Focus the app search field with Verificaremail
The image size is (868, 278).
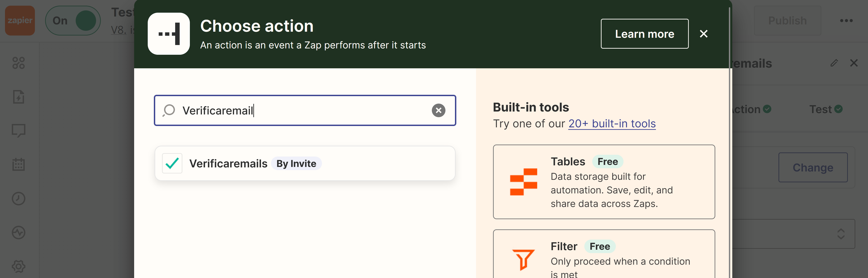[x=305, y=110]
